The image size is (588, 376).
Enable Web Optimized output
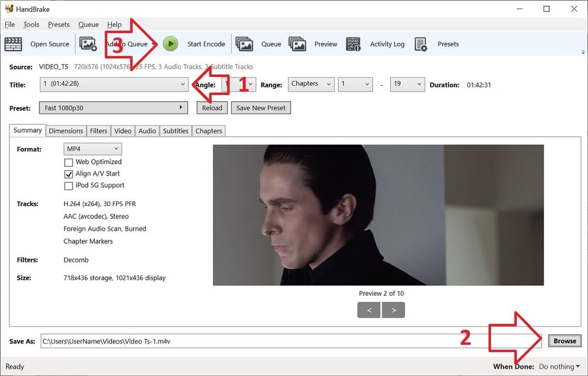69,162
